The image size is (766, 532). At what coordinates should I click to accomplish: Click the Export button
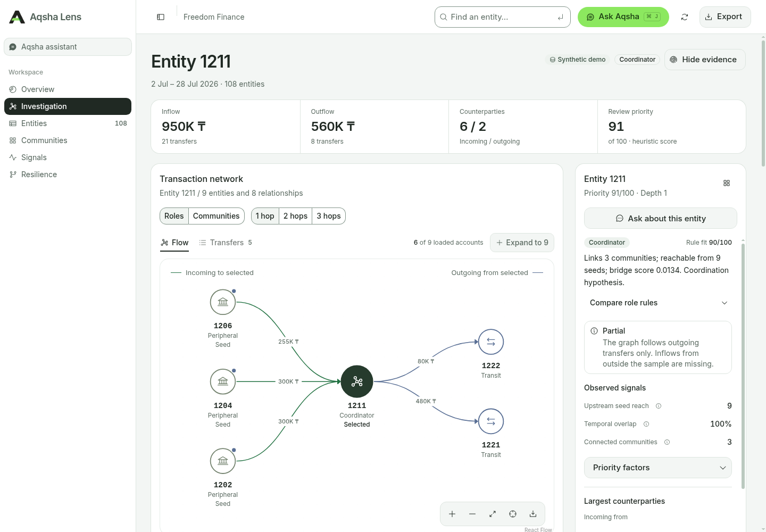point(725,17)
